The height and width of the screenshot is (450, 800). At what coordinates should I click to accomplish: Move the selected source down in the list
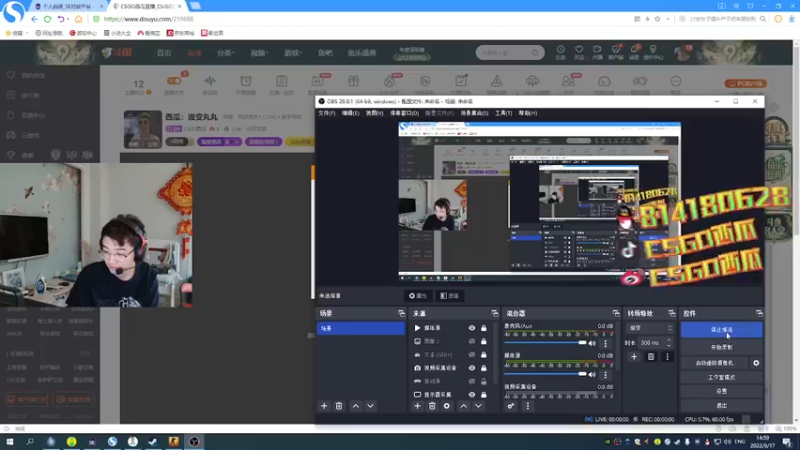478,406
